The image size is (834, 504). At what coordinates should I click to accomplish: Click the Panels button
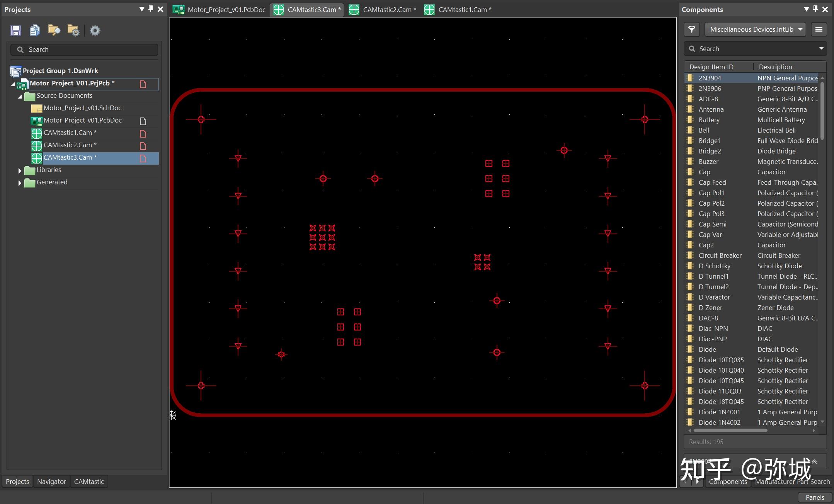[x=815, y=497]
